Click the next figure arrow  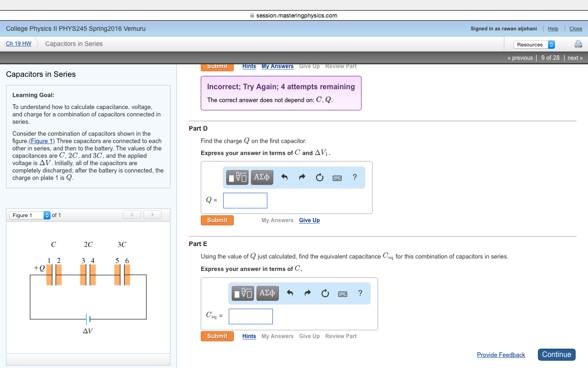(x=152, y=214)
